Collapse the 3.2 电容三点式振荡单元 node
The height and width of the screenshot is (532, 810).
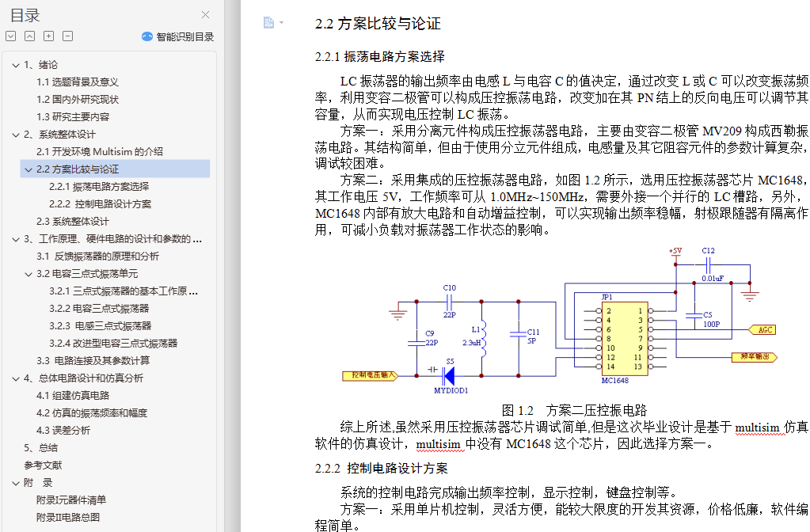click(29, 274)
